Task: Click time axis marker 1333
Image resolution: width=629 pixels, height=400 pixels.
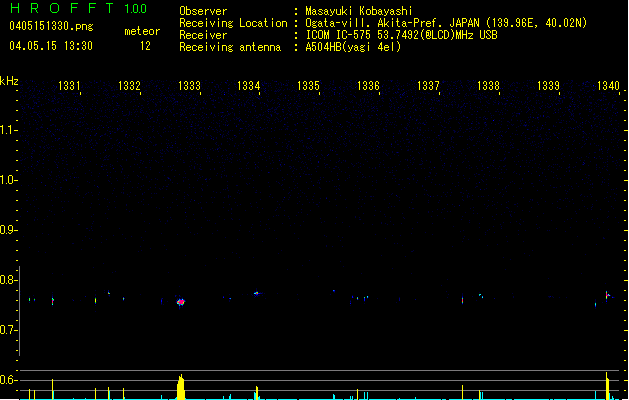Action: [x=189, y=86]
